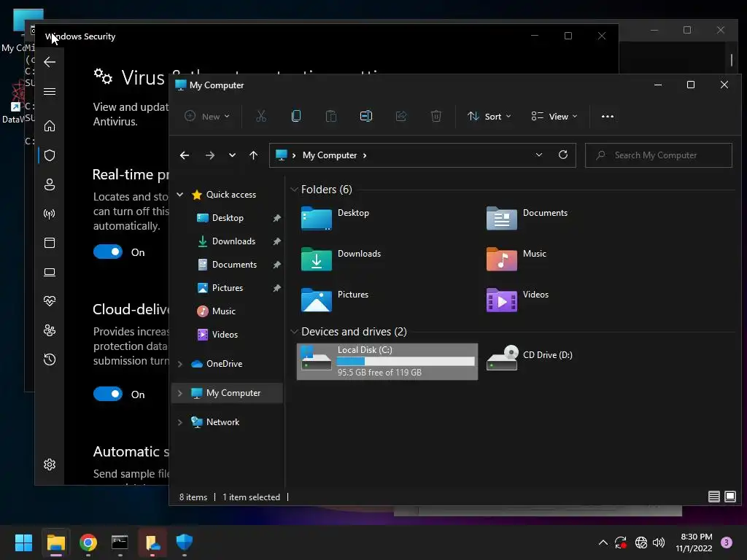
Task: Turn off Real-time protection toggle
Action: [x=108, y=252]
